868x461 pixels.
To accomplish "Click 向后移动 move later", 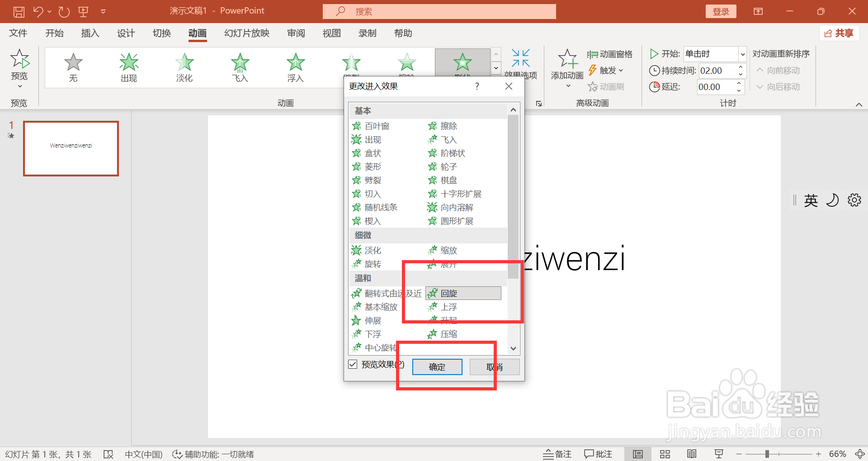I will click(778, 87).
